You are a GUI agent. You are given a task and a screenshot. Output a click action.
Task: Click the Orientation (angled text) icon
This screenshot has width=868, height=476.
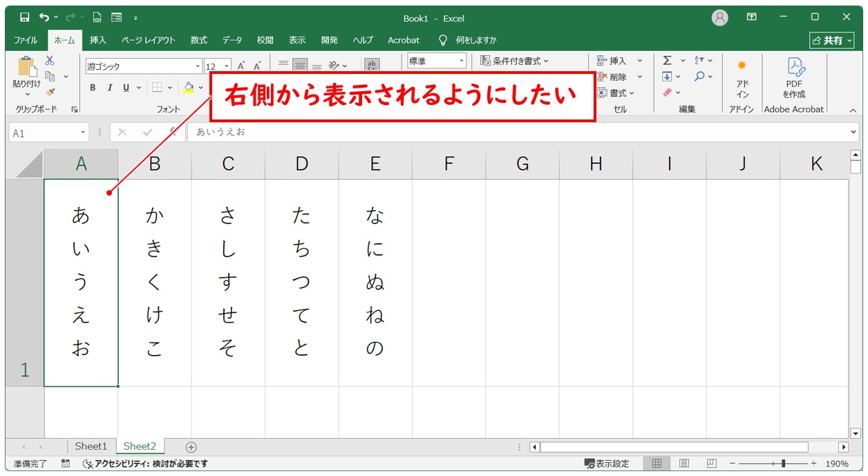point(334,66)
